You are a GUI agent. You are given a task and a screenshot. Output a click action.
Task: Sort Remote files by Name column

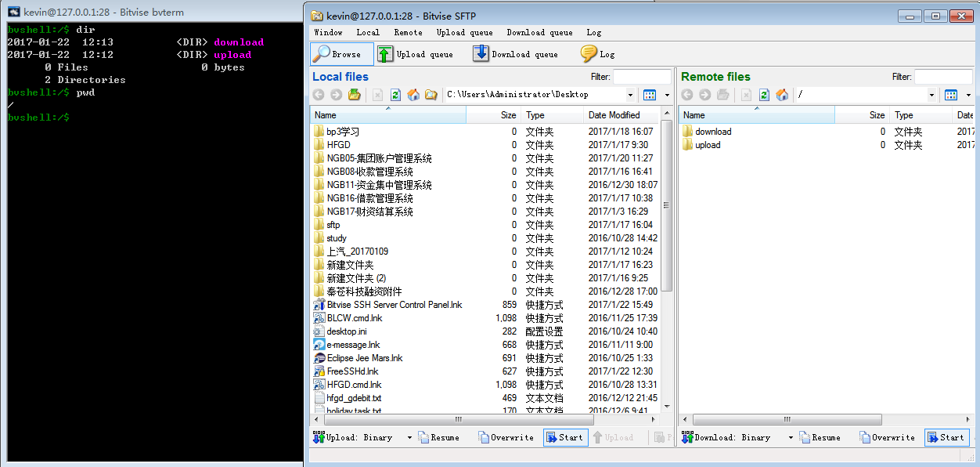(x=757, y=115)
